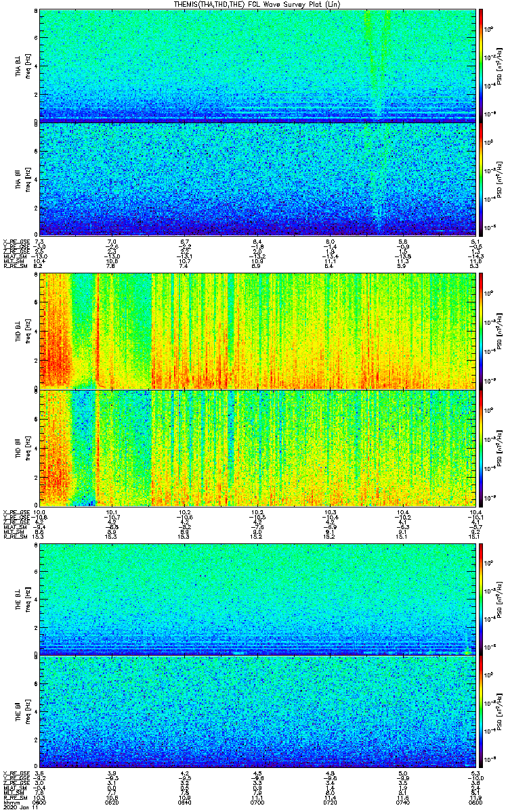Click the 'THA B∥ freq [Hz]' axis label
508x812 pixels.
(x=22, y=179)
